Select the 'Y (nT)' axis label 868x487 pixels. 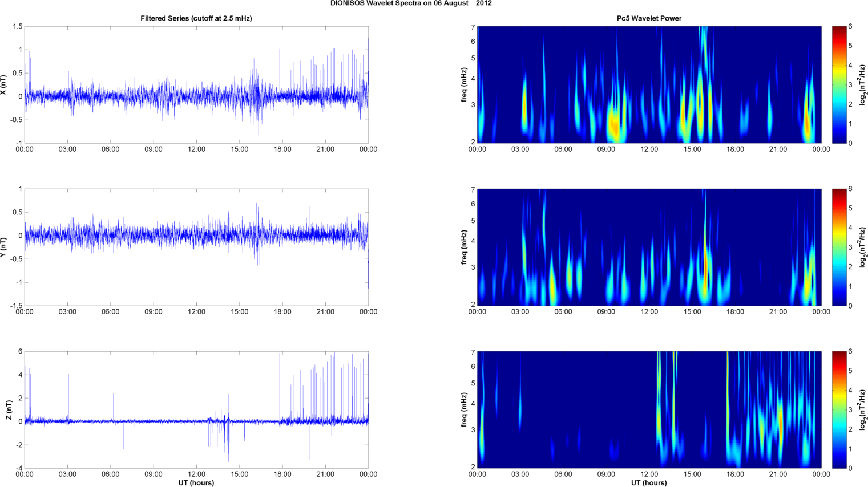pos(3,247)
